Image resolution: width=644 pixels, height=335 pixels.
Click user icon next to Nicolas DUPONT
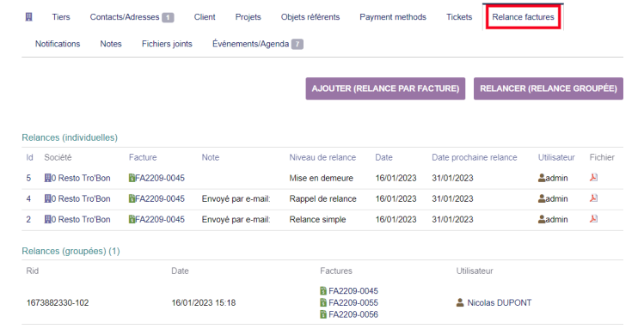460,302
